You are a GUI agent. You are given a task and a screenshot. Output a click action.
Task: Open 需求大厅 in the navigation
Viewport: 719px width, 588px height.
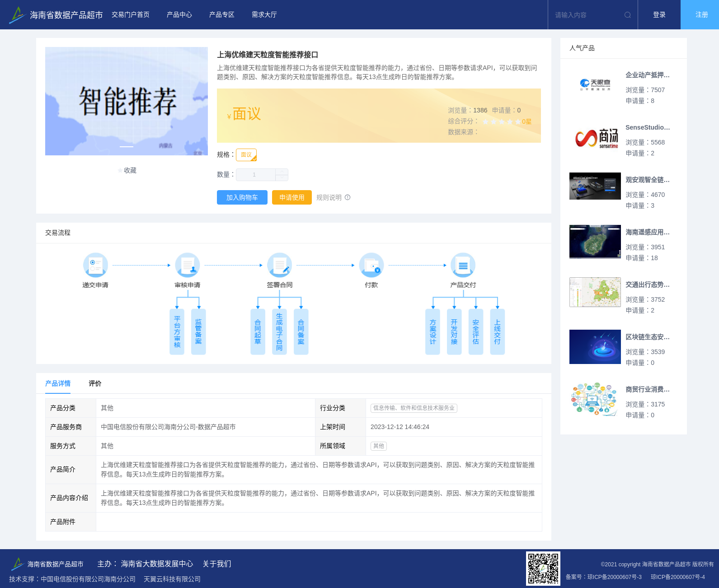(264, 15)
